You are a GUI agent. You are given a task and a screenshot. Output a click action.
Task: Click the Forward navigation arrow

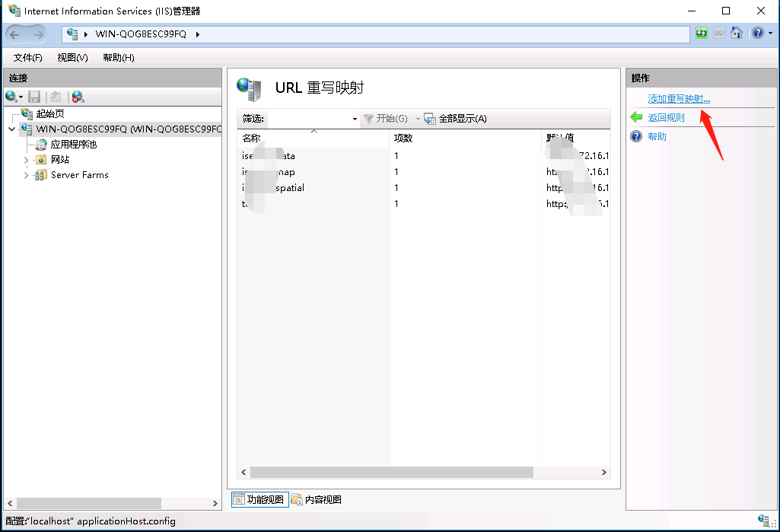[x=38, y=34]
